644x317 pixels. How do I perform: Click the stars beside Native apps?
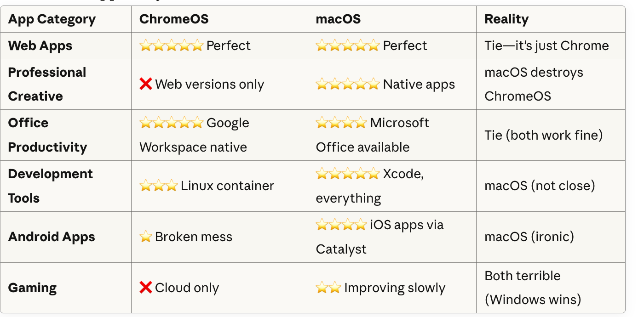[x=347, y=84]
